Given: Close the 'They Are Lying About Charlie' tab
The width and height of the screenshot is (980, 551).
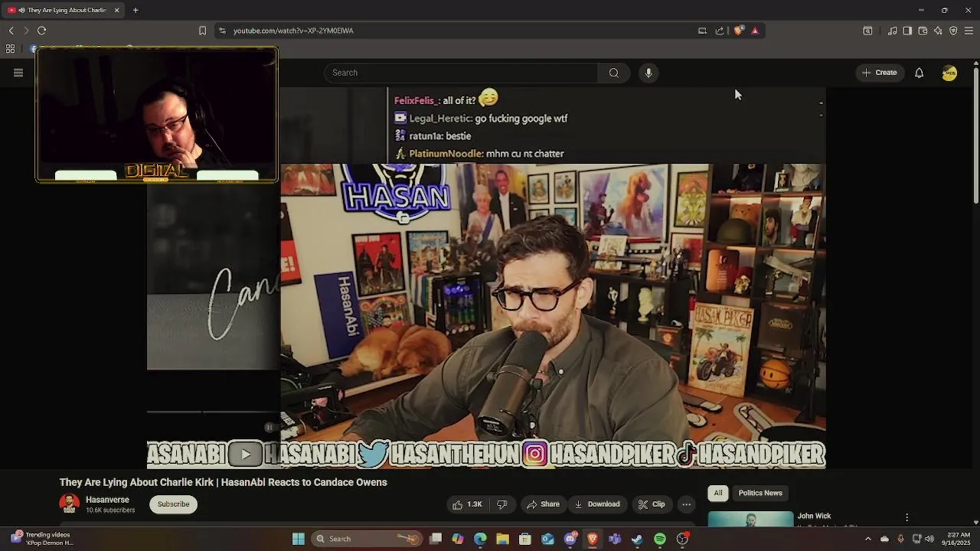Looking at the screenshot, I should pos(117,10).
